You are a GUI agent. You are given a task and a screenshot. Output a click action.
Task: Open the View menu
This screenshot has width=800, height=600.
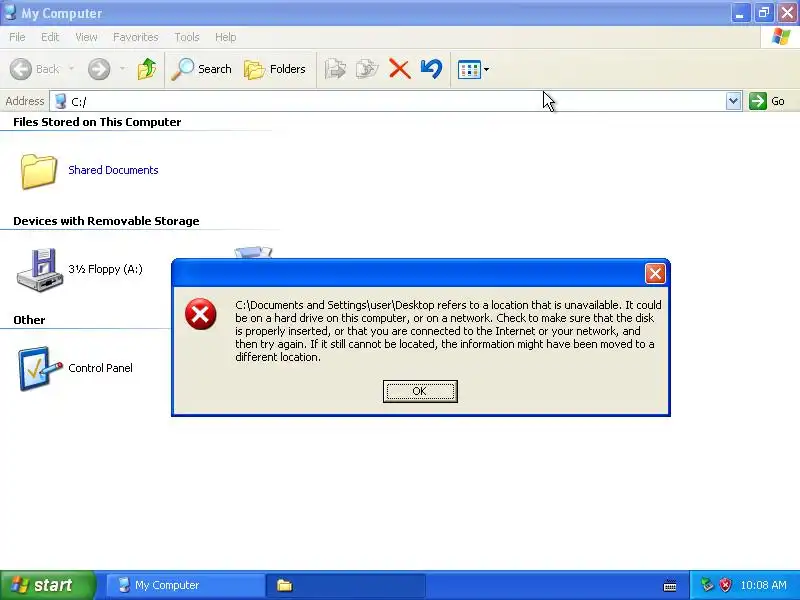86,37
